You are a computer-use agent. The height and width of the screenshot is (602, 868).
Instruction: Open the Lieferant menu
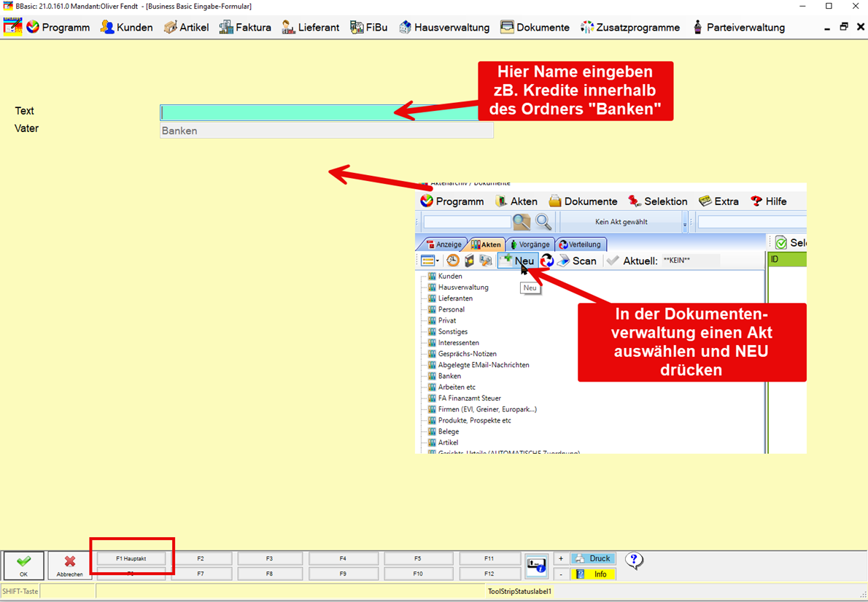click(311, 27)
